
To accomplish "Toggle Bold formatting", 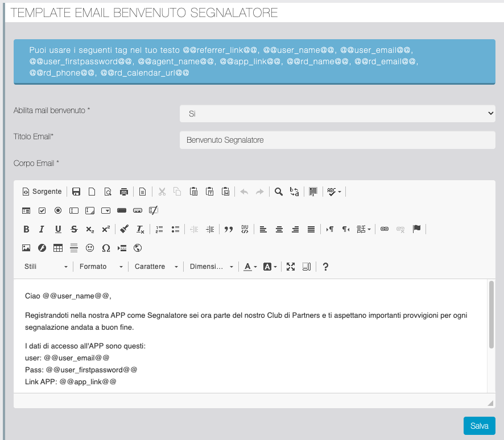I will (26, 229).
